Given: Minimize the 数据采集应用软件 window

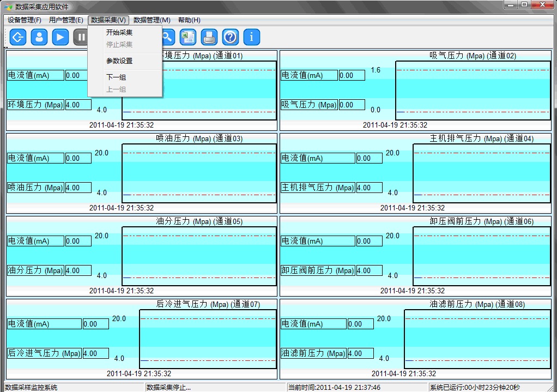Looking at the screenshot, I should tap(511, 4).
